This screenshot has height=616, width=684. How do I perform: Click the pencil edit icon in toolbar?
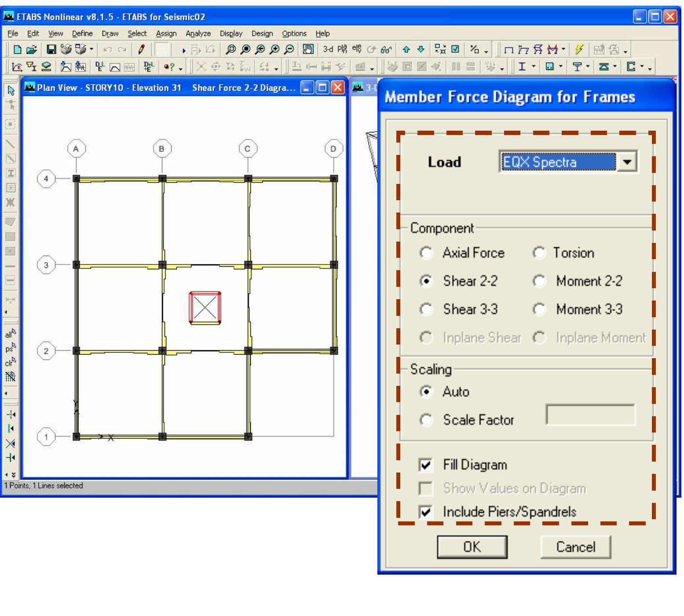click(x=141, y=49)
